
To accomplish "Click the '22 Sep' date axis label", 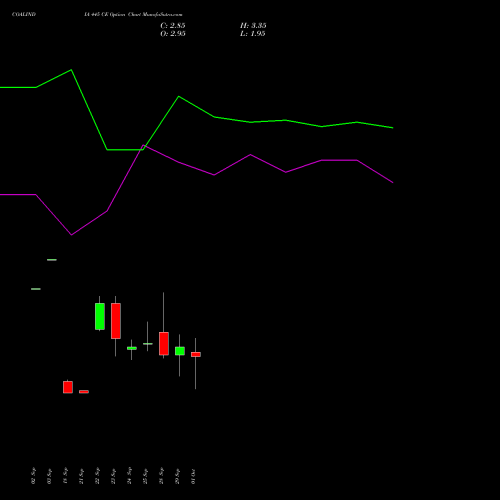I will click(97, 476).
